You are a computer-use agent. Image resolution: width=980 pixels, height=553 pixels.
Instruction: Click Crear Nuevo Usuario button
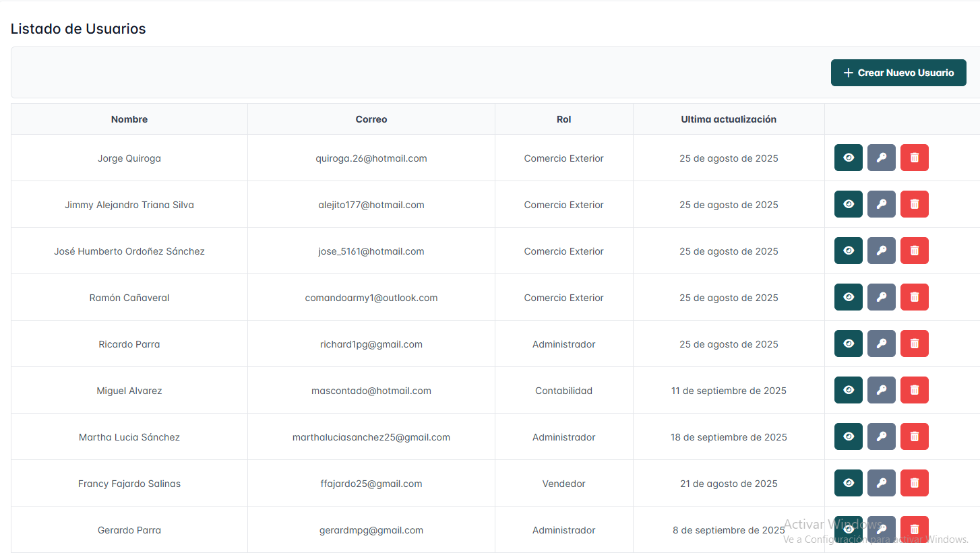[x=898, y=73]
